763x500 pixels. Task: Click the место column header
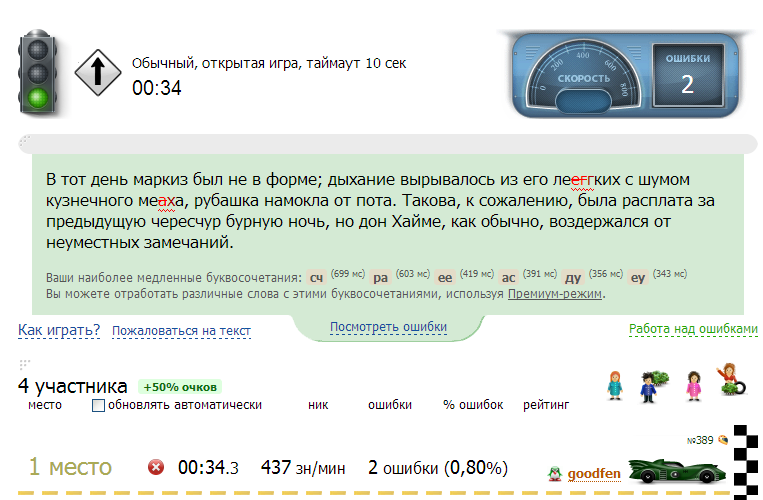click(45, 405)
